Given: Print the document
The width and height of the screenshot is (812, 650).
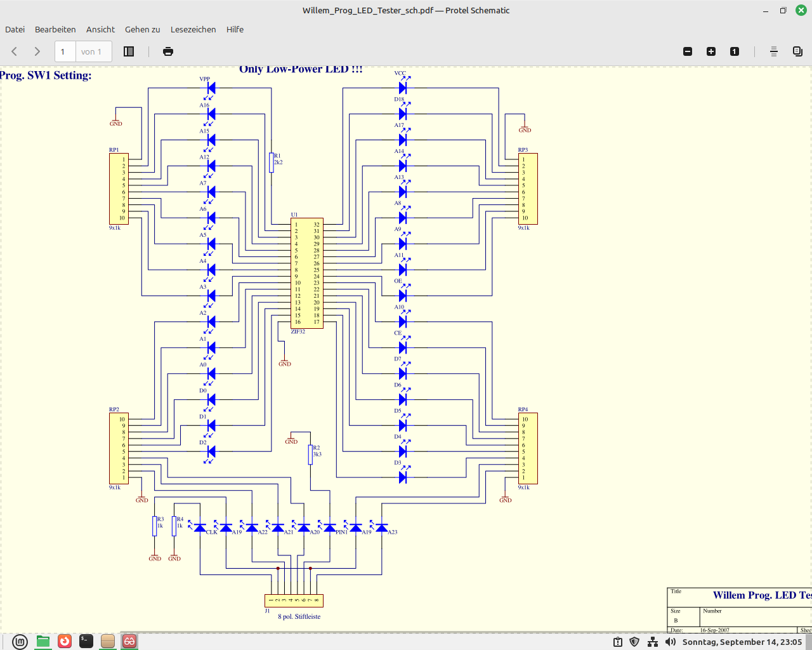Looking at the screenshot, I should pos(168,51).
